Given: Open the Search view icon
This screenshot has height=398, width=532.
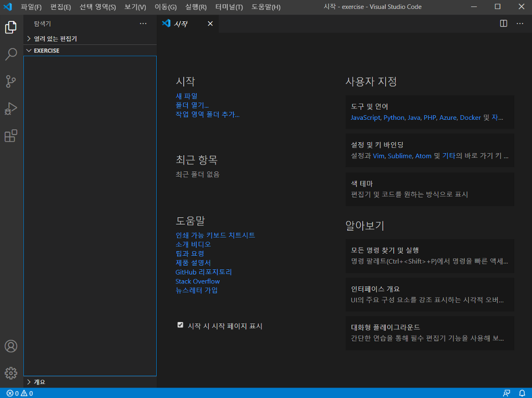Looking at the screenshot, I should click(11, 54).
